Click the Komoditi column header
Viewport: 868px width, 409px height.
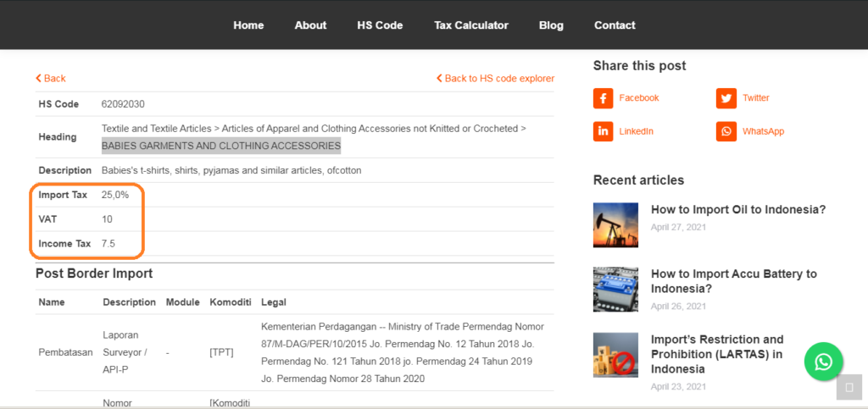tap(231, 302)
